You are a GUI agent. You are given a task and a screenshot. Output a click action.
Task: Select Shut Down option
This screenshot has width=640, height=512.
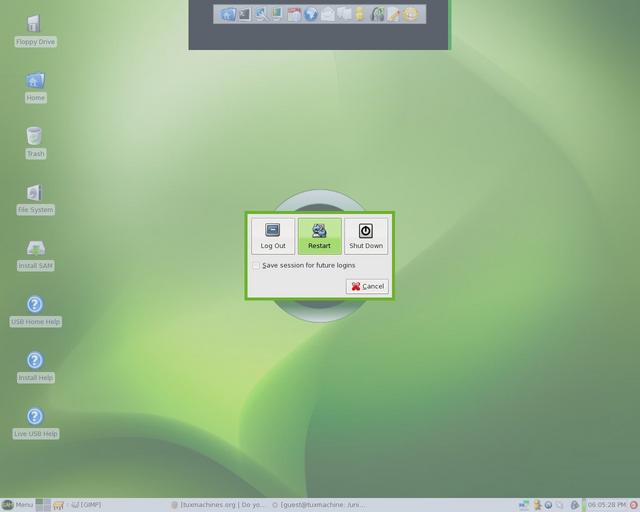pos(366,236)
